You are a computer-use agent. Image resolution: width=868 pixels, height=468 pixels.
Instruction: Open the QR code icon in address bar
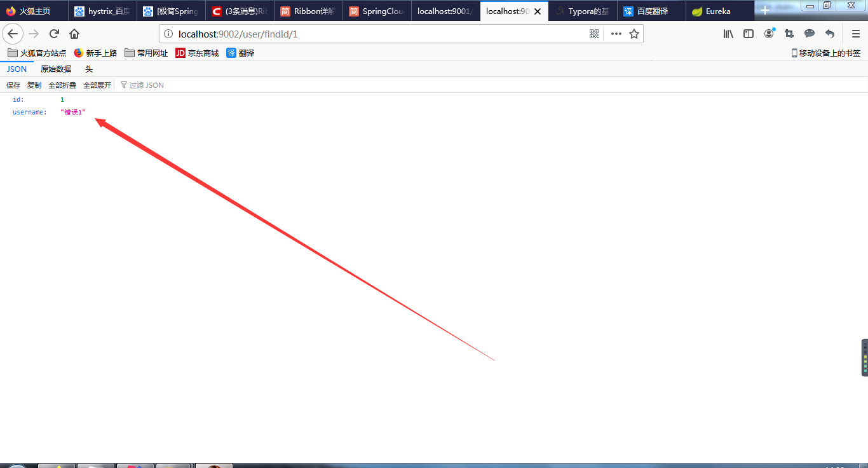tap(594, 34)
